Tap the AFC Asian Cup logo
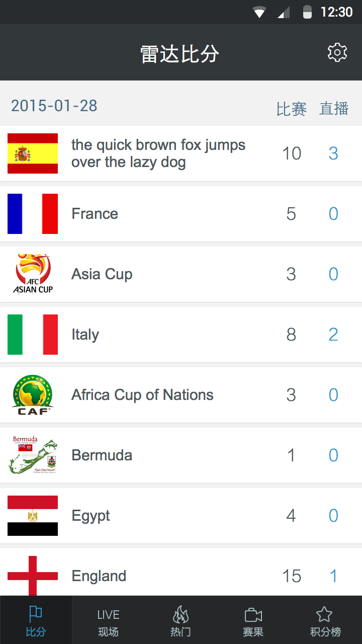362x644 pixels. pos(33,274)
